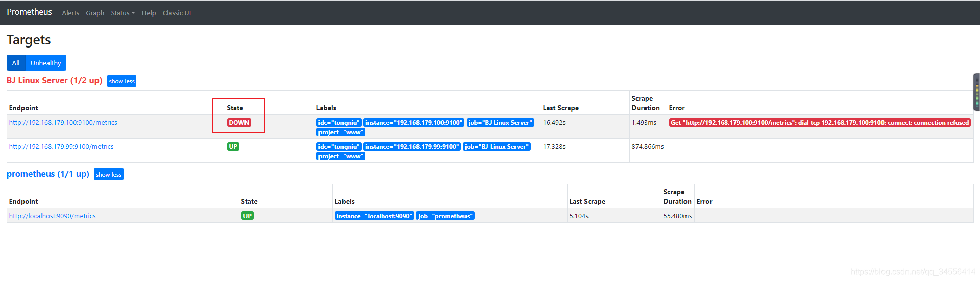Select the All targets filter
This screenshot has height=281, width=980.
[16, 63]
